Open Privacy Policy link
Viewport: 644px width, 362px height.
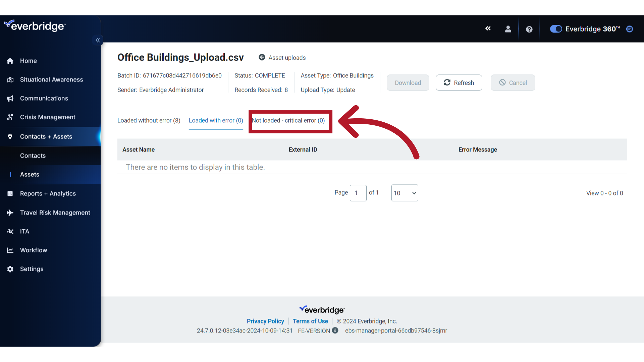pyautogui.click(x=265, y=321)
